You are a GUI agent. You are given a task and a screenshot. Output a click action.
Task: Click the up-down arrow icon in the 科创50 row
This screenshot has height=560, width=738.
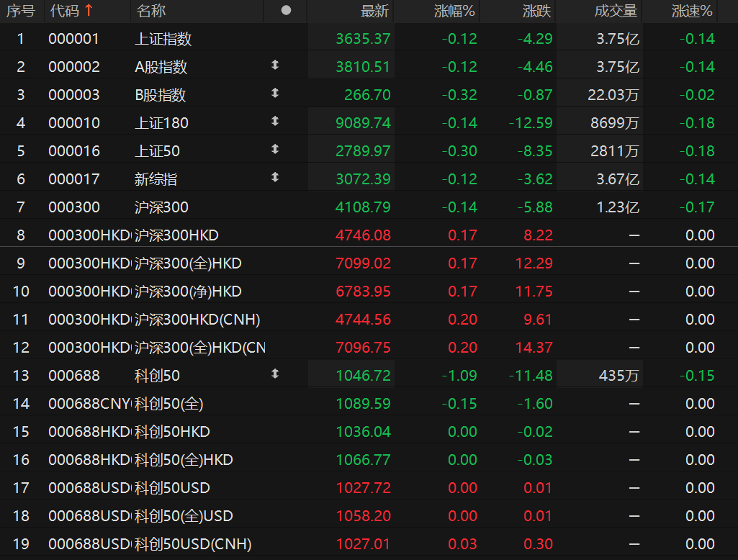[x=274, y=374]
